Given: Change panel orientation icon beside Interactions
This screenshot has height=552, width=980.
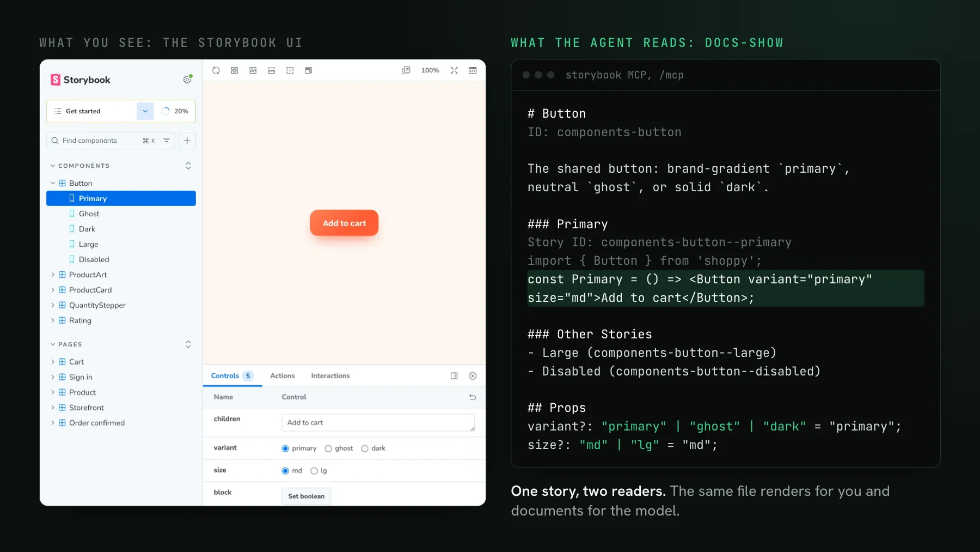Looking at the screenshot, I should click(x=454, y=376).
